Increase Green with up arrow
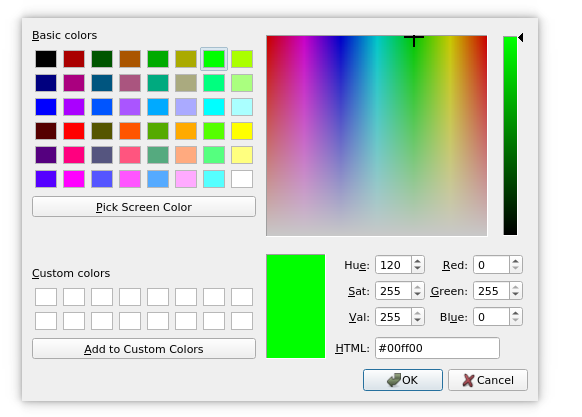The image size is (582, 417). coord(516,287)
